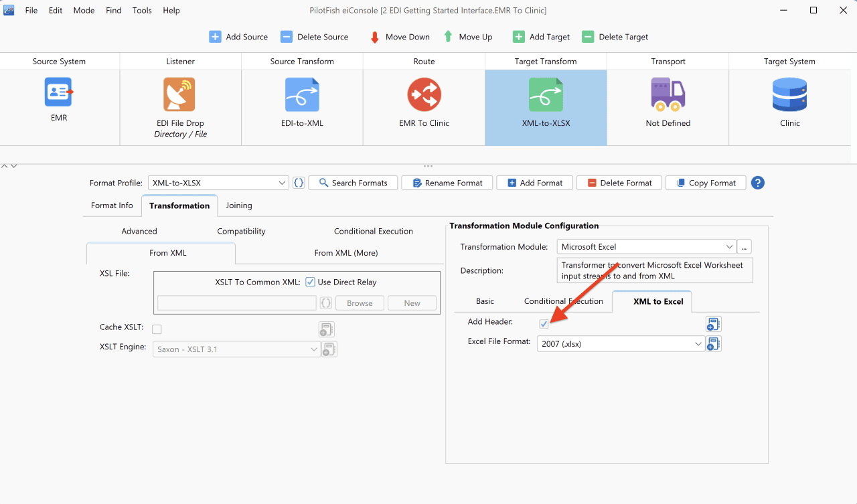Image resolution: width=857 pixels, height=504 pixels.
Task: Enable the Cache XSLT checkbox
Action: tap(157, 329)
